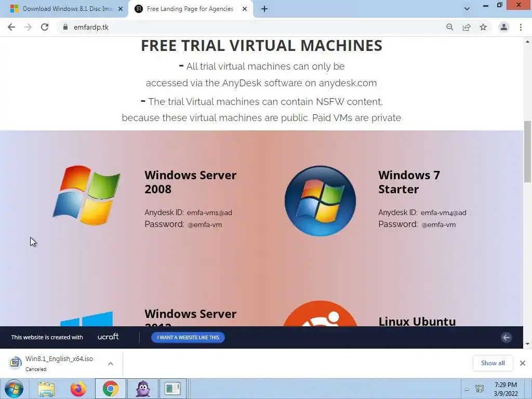Select the Windows Server 2008 heading
Screen dimensions: 532x399
190,182
